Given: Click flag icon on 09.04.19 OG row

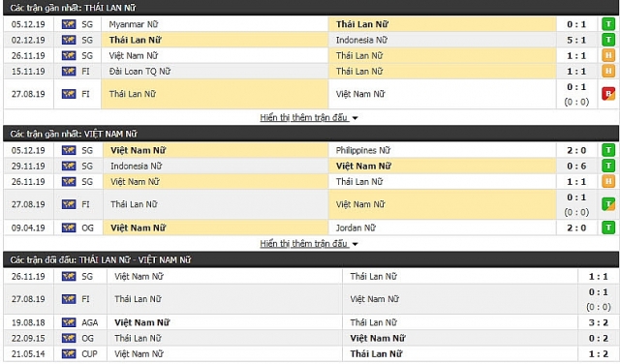Looking at the screenshot, I should [69, 227].
